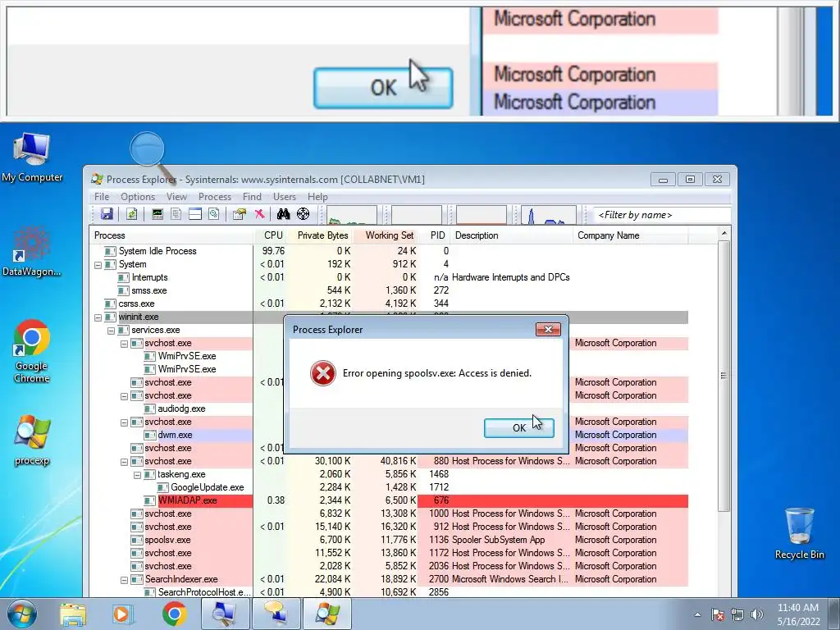Image resolution: width=840 pixels, height=630 pixels.
Task: Click the network tray icon
Action: (x=737, y=614)
